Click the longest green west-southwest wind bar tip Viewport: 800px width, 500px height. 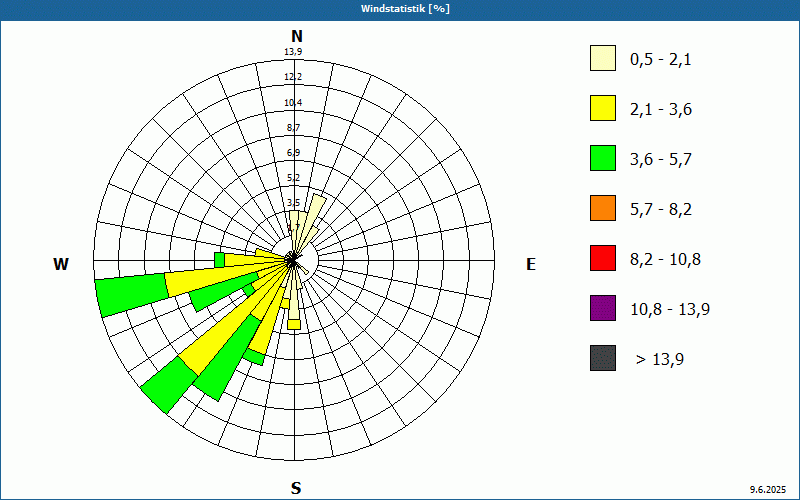click(x=132, y=295)
